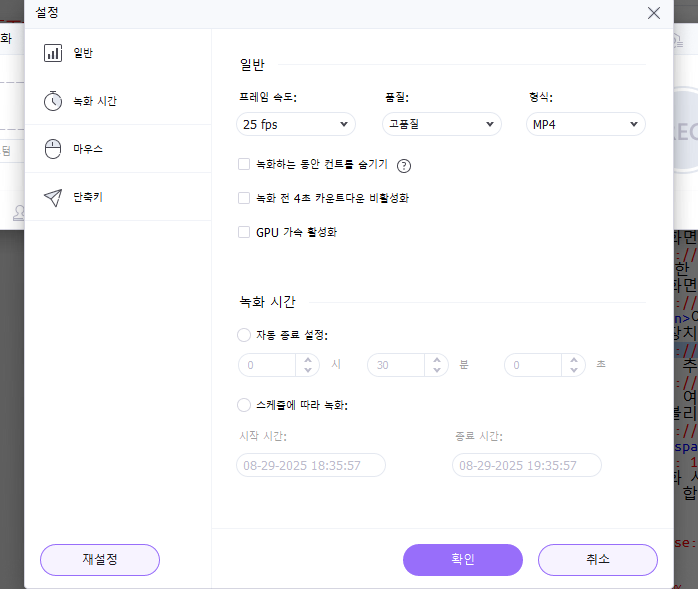Screen dimensions: 698x589
Task: Open the 일반 settings tab label
Action: 83,53
